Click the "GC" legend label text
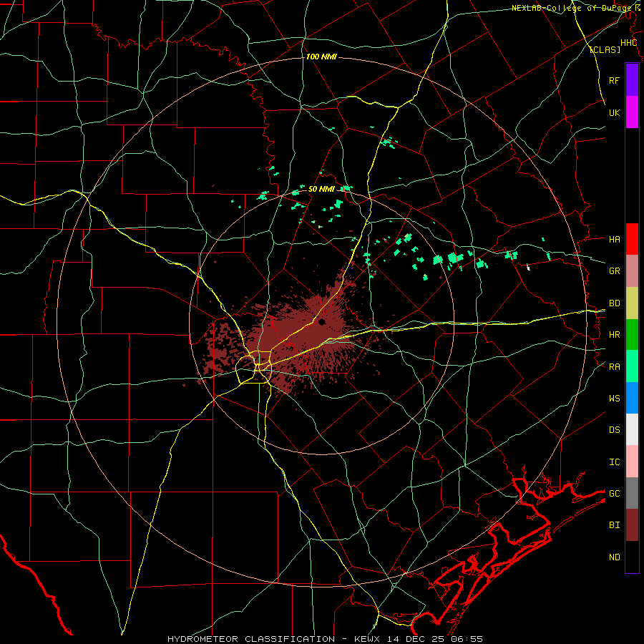This screenshot has width=644, height=644. coord(614,493)
